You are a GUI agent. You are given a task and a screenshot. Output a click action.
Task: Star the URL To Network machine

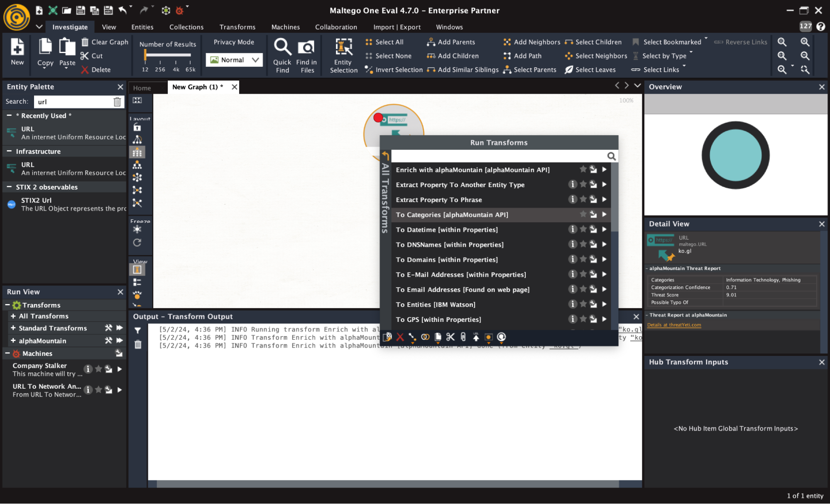(x=98, y=390)
